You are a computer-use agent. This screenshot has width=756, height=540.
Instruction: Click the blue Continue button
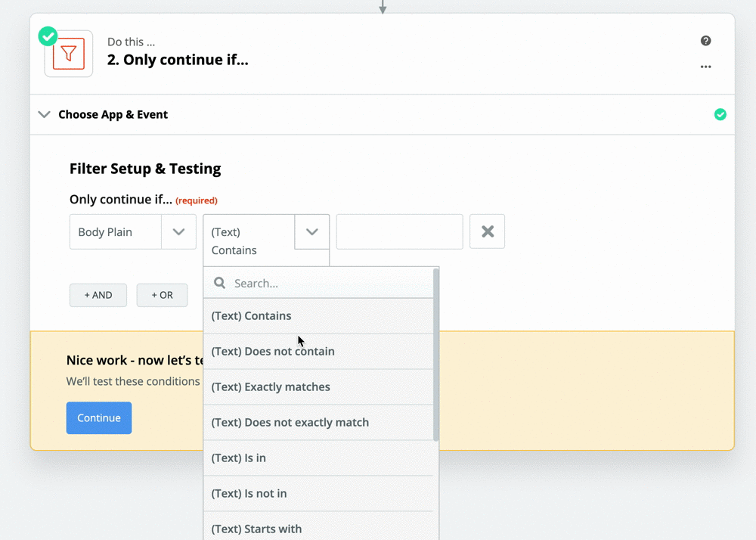pyautogui.click(x=99, y=417)
